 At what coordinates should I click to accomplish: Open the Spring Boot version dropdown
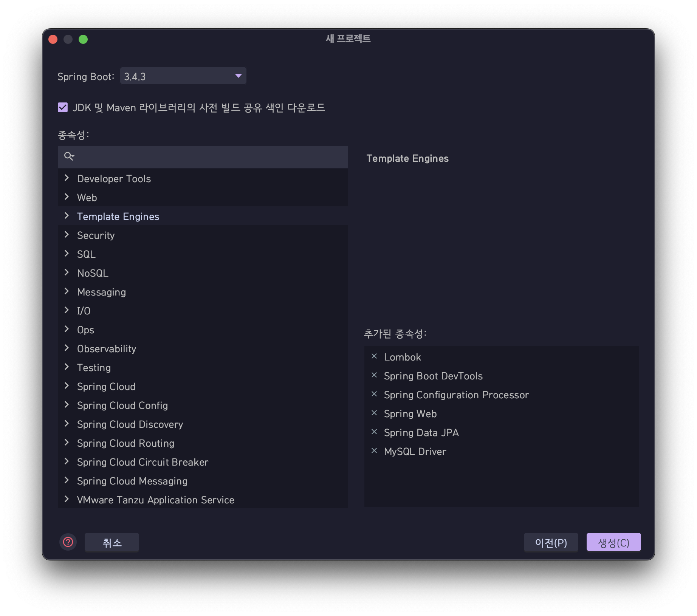pyautogui.click(x=183, y=76)
